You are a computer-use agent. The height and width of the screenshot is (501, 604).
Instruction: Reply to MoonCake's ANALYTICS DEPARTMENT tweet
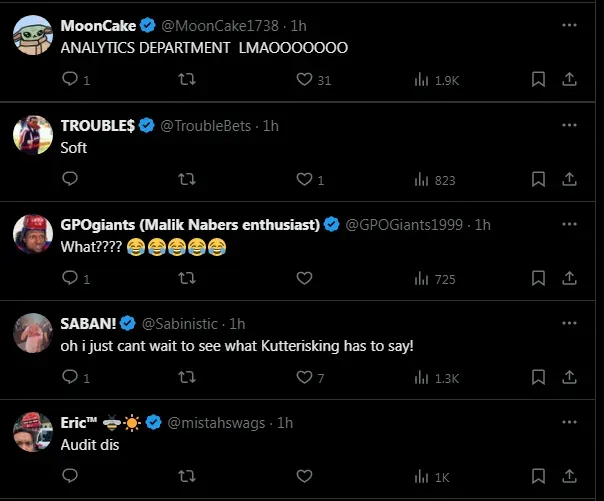pyautogui.click(x=70, y=80)
